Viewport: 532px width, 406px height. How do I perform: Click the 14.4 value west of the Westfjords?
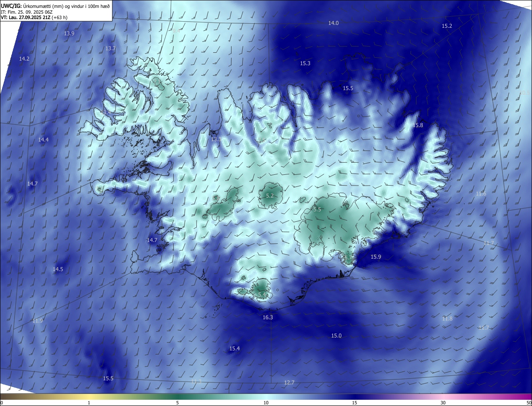click(43, 139)
